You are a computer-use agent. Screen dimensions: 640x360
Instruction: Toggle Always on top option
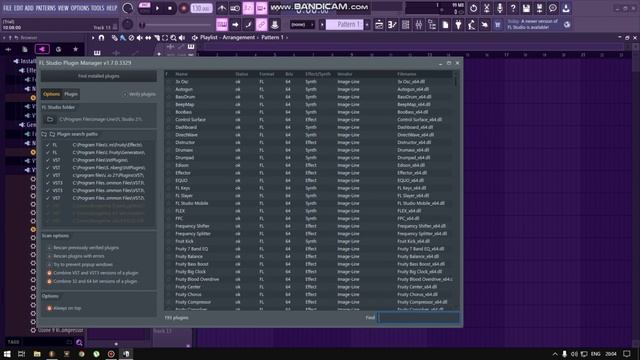(64, 308)
